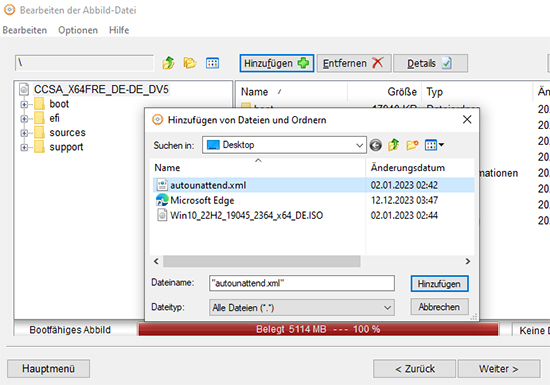550x385 pixels.
Task: Click the dialog horizontal scrollbar thumb
Action: tap(262, 262)
